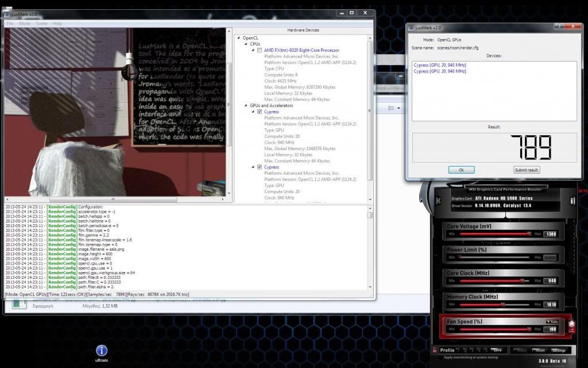
Task: Click the Afterburner profile lock icon
Action: click(x=435, y=350)
